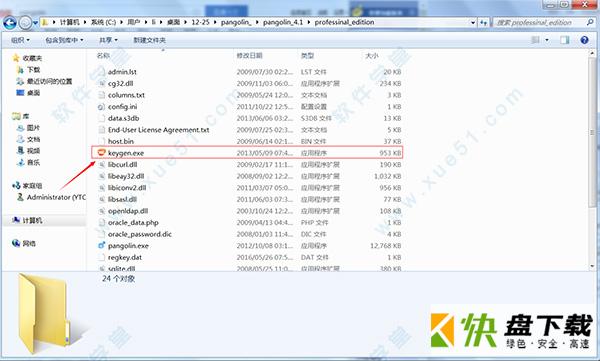Open the 组织 menu
600x361 pixels.
(20, 40)
